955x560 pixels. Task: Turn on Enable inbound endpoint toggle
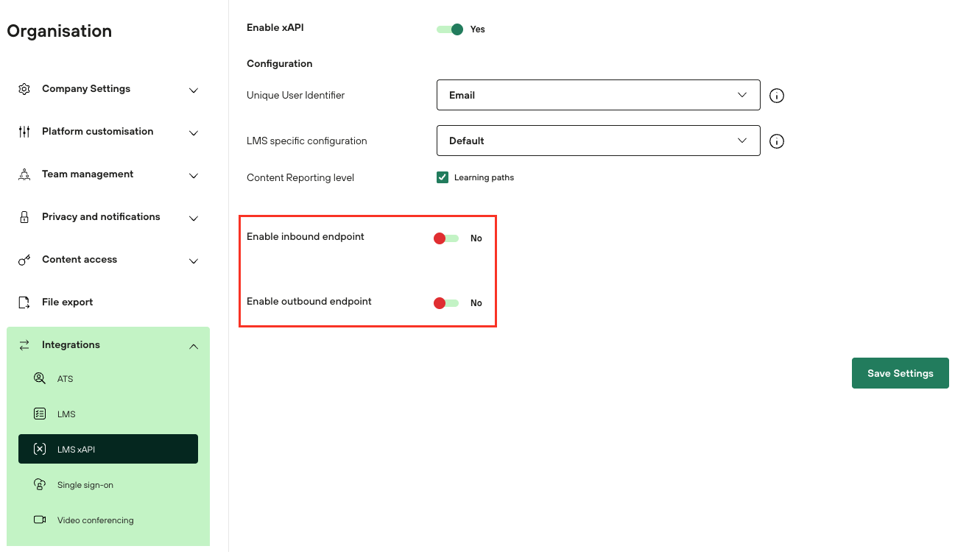[446, 238]
